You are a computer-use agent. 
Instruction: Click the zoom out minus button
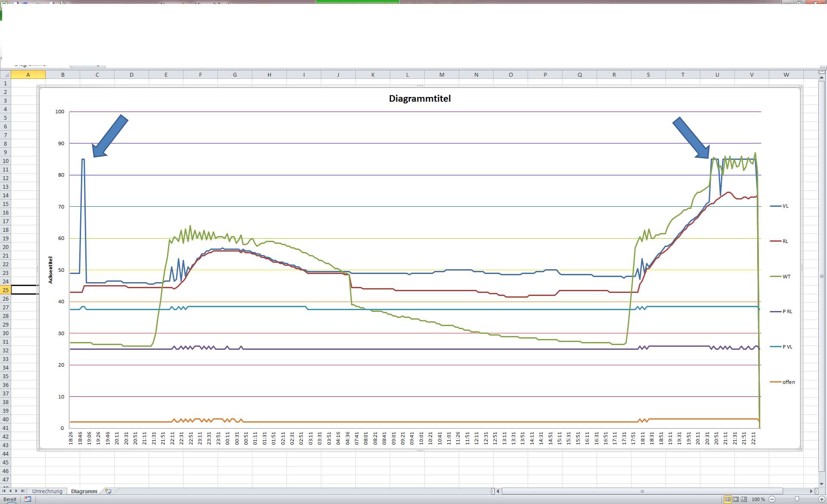pyautogui.click(x=772, y=499)
